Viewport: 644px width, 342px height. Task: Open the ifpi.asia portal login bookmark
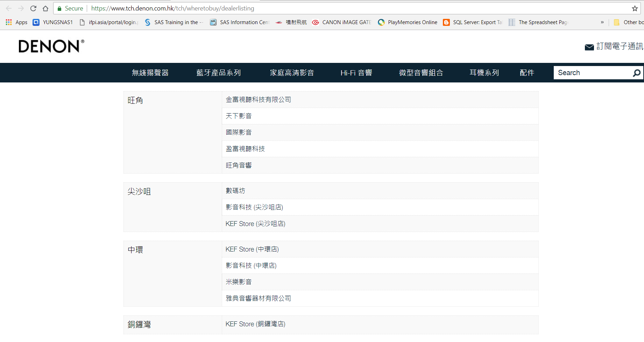[109, 22]
